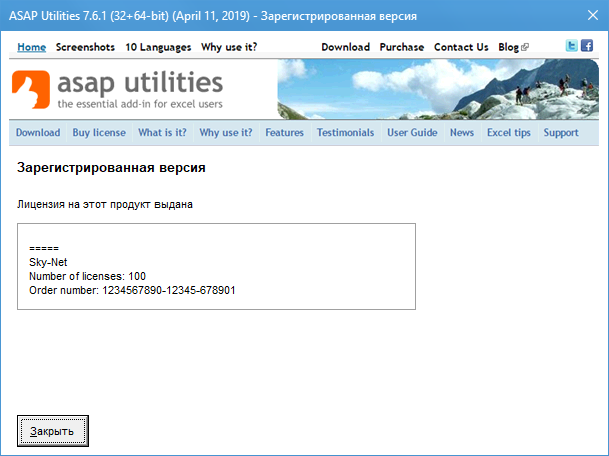Open the Features menu item
This screenshot has width=609, height=456.
284,132
